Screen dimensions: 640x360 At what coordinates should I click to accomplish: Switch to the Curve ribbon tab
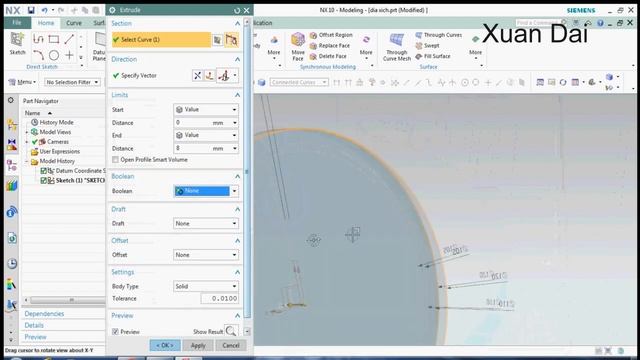[74, 23]
